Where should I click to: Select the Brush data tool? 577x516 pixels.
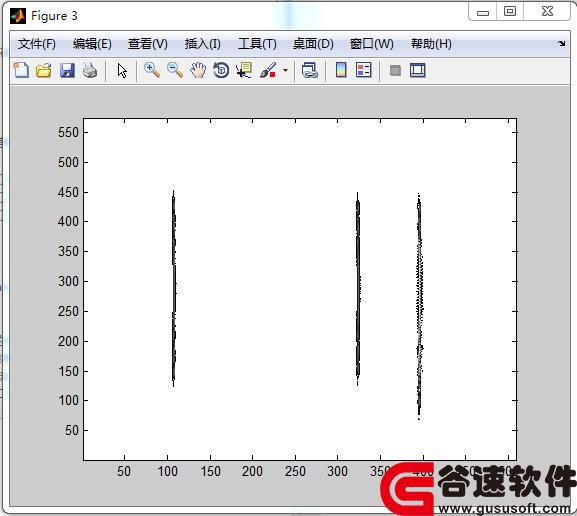click(268, 70)
